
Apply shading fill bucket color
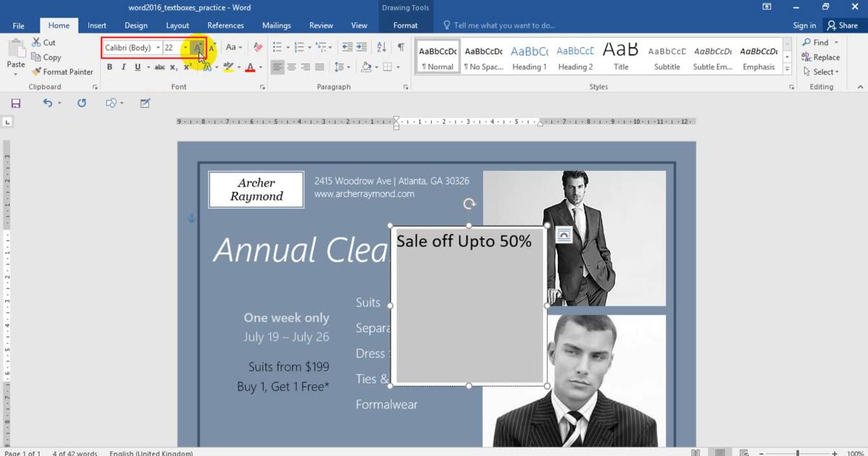366,67
